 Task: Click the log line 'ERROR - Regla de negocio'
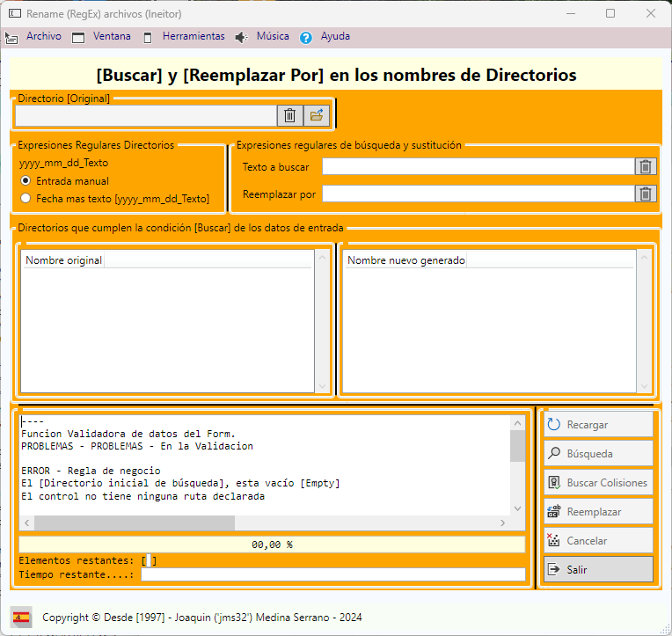[91, 471]
